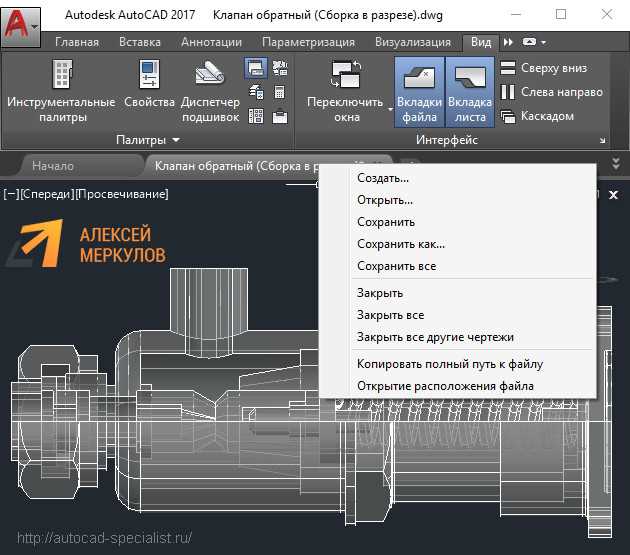Choose Копировать полный путь к файлу
Viewport: 630px width, 555px height.
(x=449, y=364)
